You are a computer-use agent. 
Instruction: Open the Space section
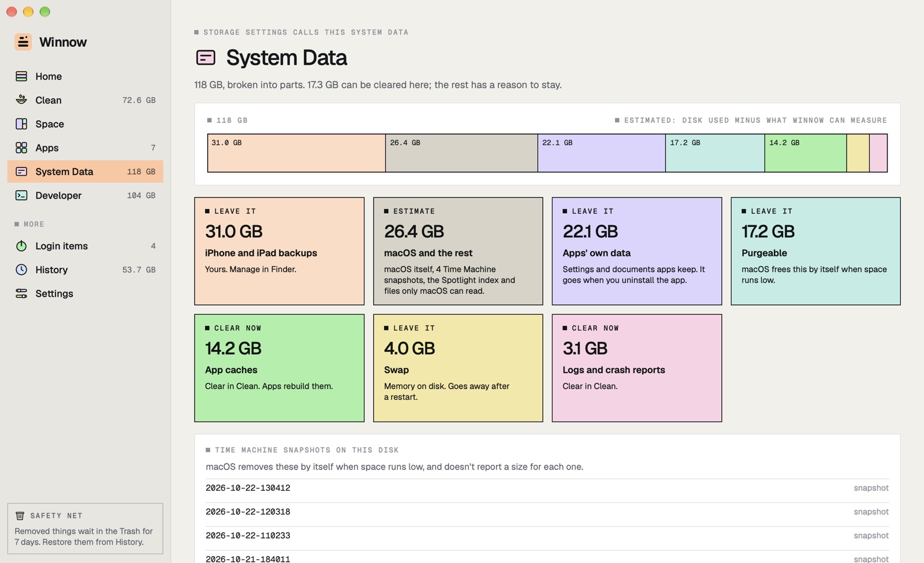point(85,124)
